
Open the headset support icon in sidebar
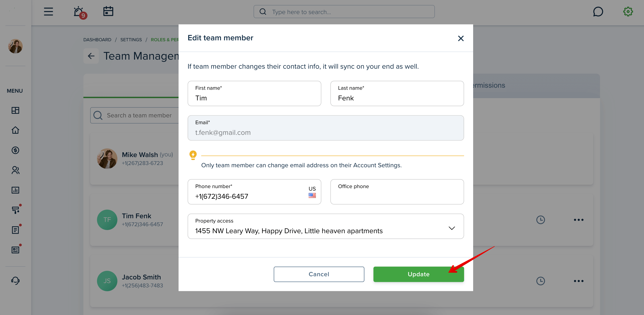point(15,281)
